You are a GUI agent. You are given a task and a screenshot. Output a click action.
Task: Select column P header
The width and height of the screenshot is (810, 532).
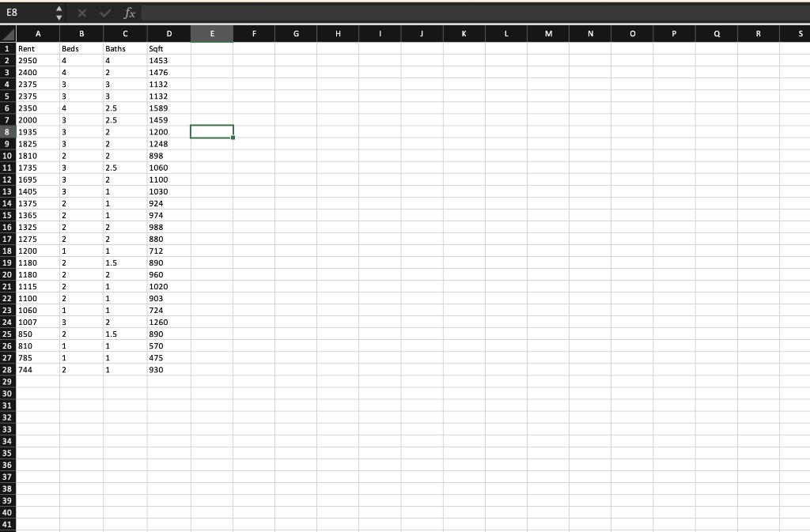pyautogui.click(x=674, y=33)
